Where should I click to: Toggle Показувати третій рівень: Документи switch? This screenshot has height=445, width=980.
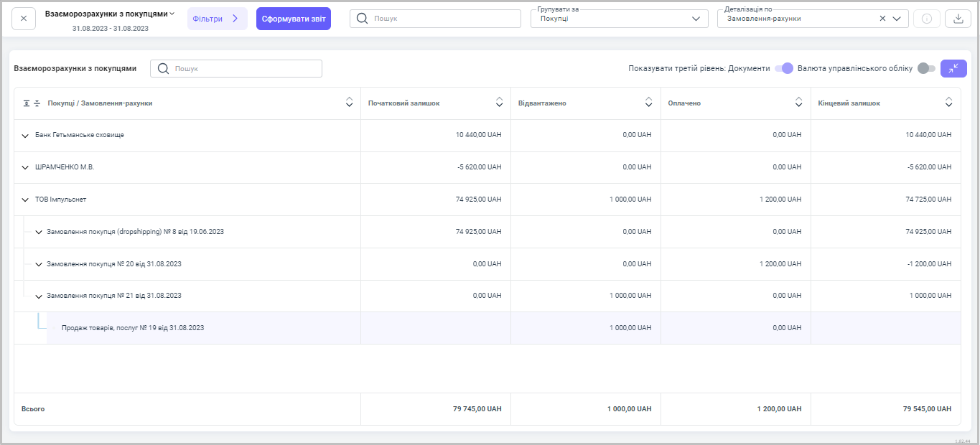tap(783, 68)
